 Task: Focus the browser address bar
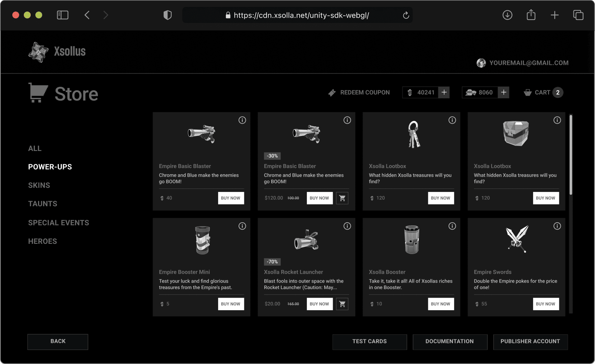[x=297, y=15]
